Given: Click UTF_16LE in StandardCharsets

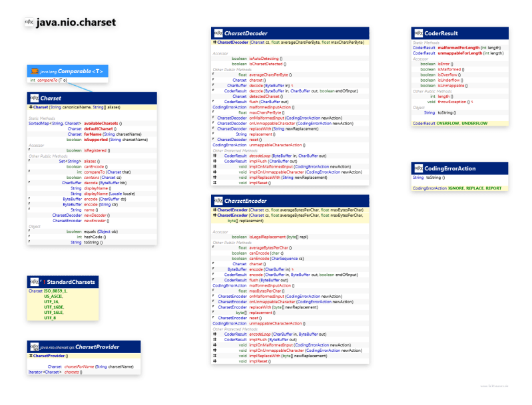Looking at the screenshot, I should 54,313.
